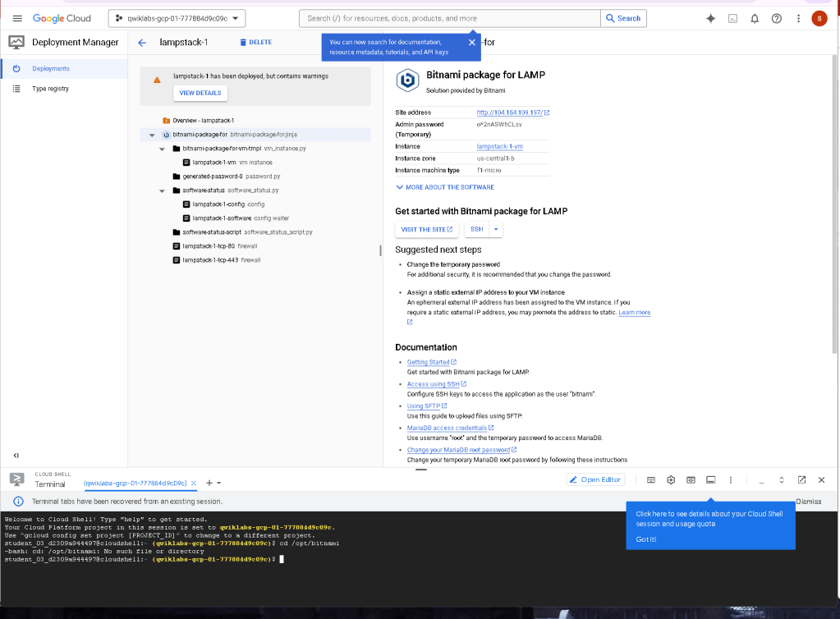The image size is (840, 619).
Task: Open the Getting Started documentation link
Action: [x=431, y=362]
